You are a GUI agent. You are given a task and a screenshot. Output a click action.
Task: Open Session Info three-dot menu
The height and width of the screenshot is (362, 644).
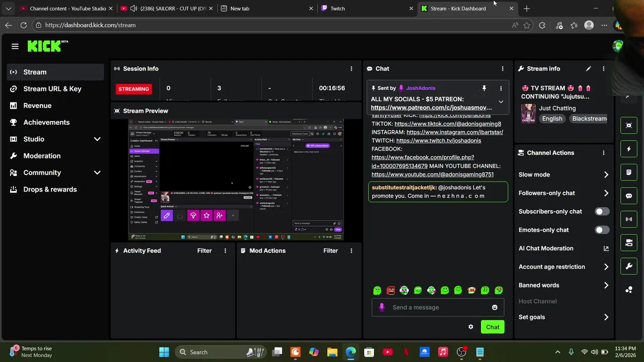click(x=351, y=69)
